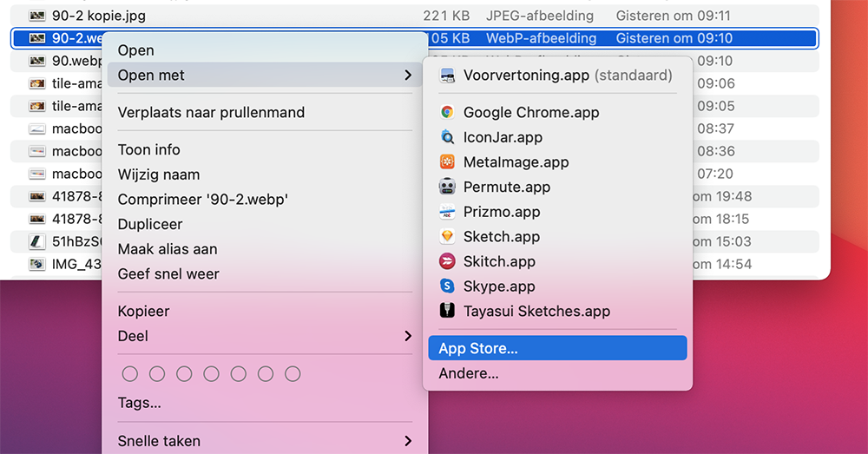This screenshot has width=868, height=454.
Task: Click the IMG_43 file icon
Action: tap(37, 264)
